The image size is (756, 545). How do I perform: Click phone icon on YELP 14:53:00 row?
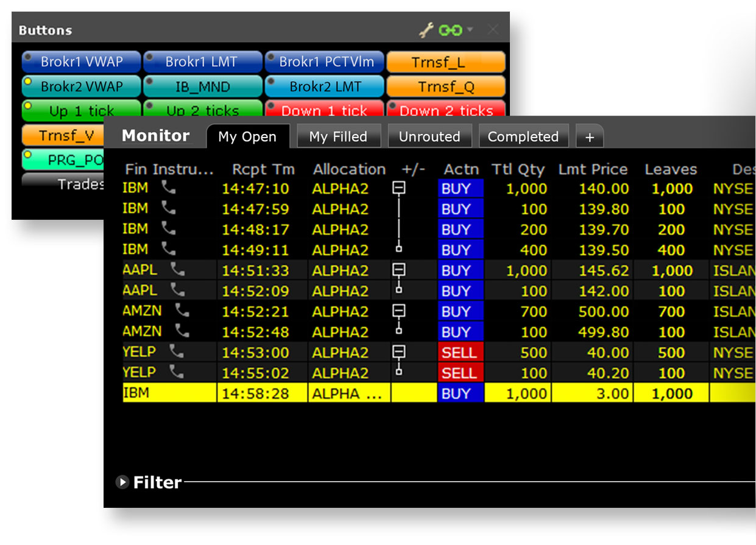[177, 352]
